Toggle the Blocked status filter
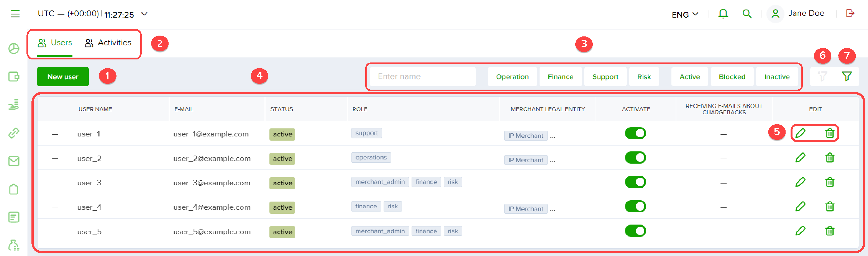868x256 pixels. tap(732, 77)
